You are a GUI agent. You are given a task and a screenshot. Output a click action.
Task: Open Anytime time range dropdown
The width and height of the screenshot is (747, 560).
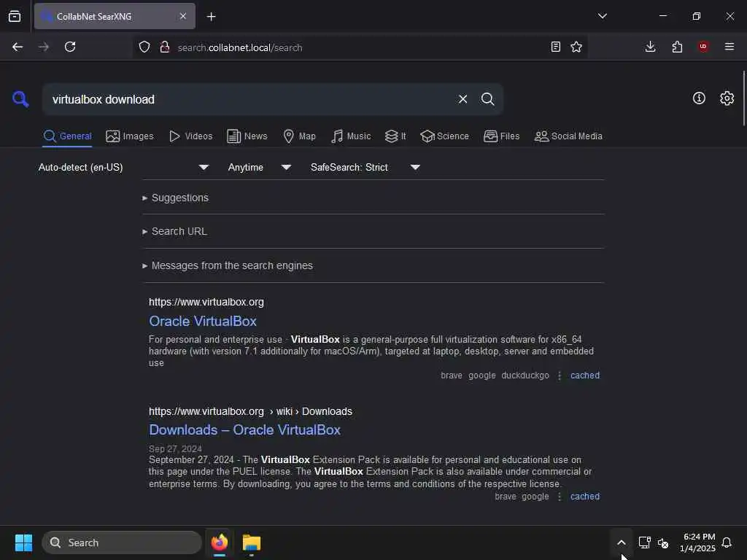point(259,167)
